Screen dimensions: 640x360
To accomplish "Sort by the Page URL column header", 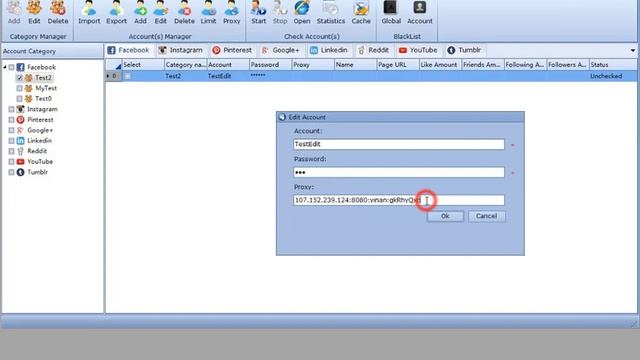I will (398, 64).
